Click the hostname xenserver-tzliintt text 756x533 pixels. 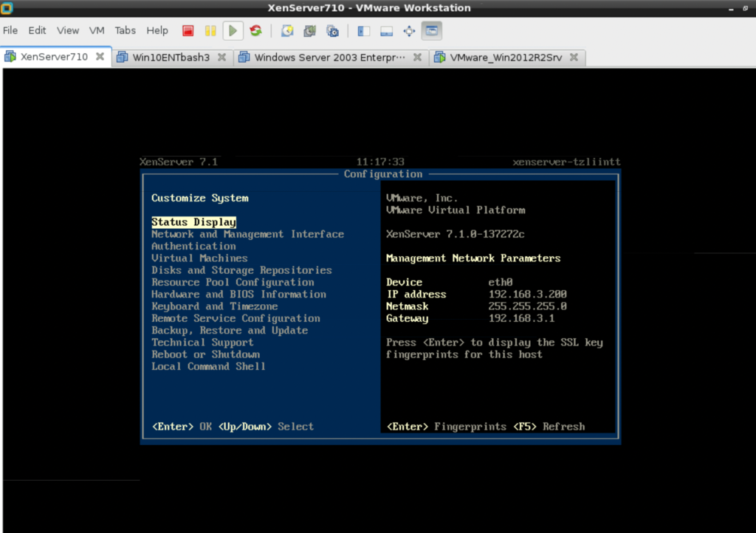point(566,162)
